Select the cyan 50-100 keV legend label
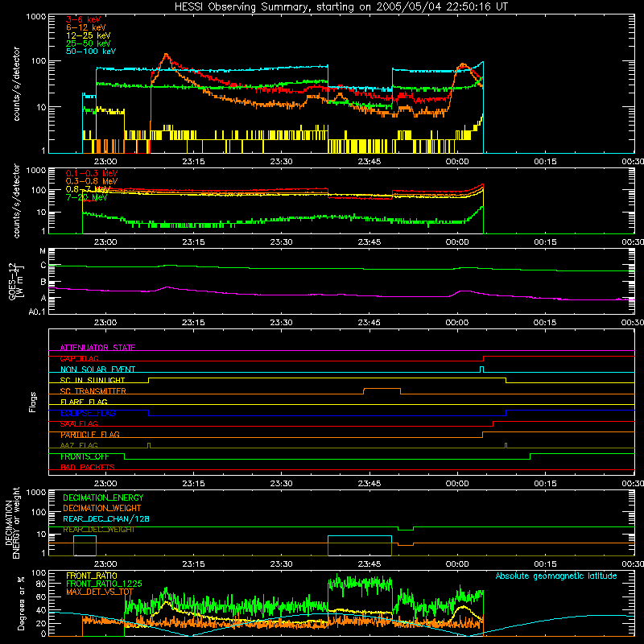The width and height of the screenshot is (644, 644). point(90,52)
